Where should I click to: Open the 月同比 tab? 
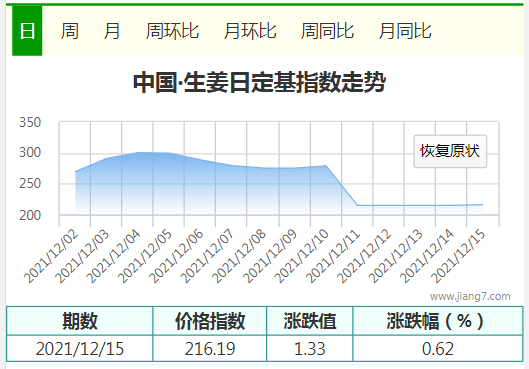point(405,31)
